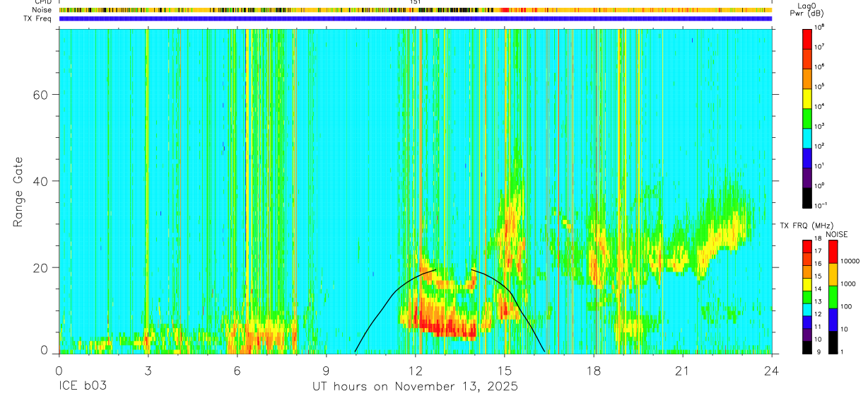Select the 'CPID' row label
The width and height of the screenshot is (868, 401).
pos(42,2)
